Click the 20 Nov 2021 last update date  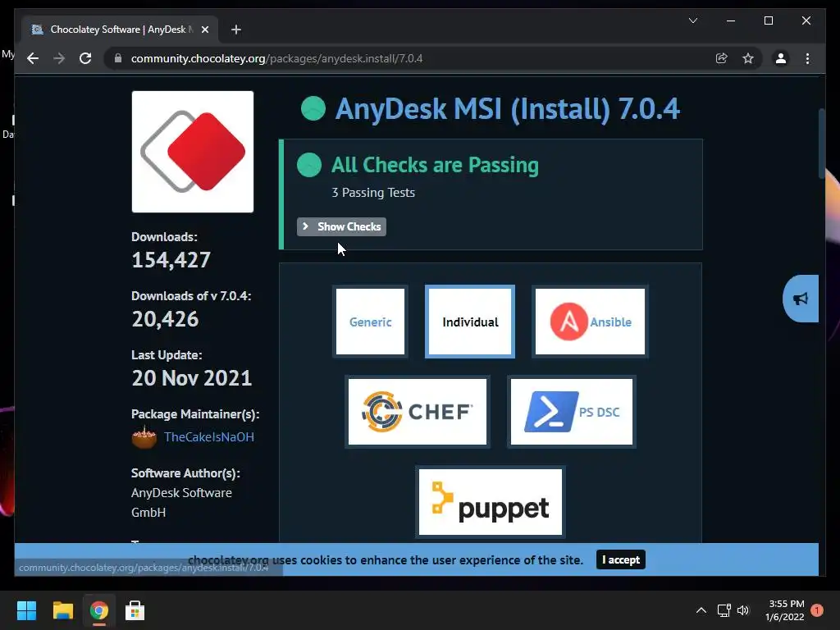[192, 377]
